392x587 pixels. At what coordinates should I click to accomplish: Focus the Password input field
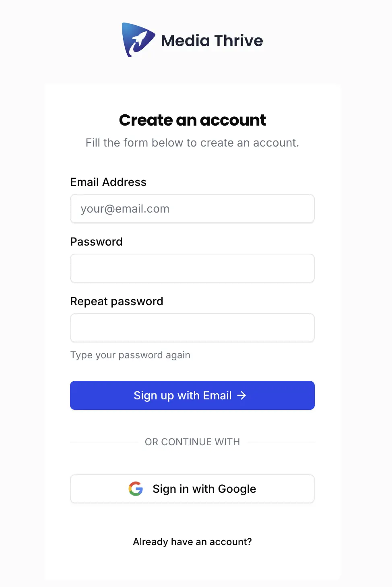click(192, 268)
